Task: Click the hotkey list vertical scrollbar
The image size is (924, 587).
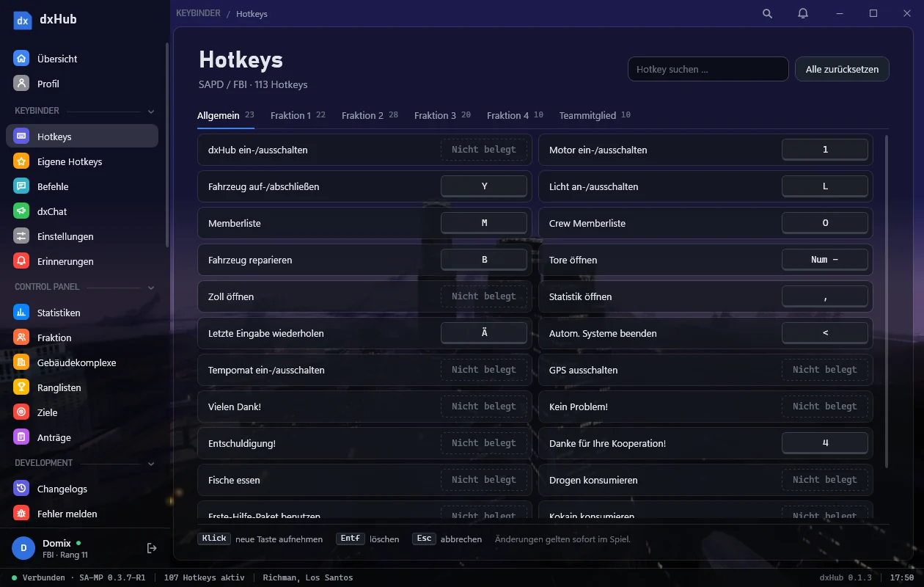Action: 887,302
